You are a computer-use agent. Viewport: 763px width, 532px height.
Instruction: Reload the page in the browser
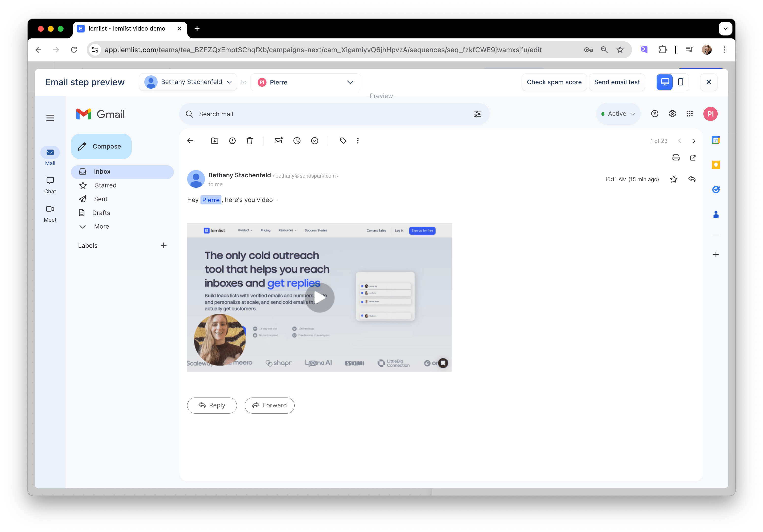point(74,50)
